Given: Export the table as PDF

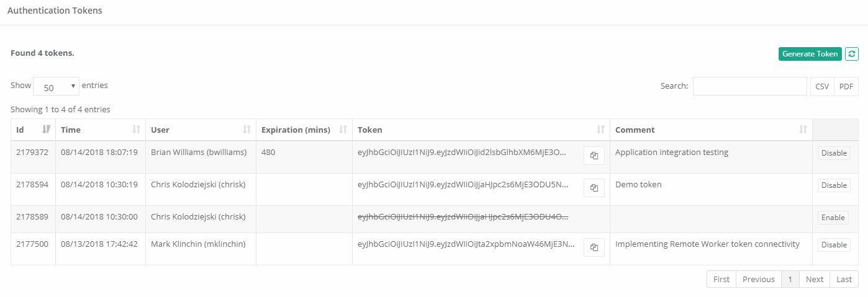Looking at the screenshot, I should [846, 87].
